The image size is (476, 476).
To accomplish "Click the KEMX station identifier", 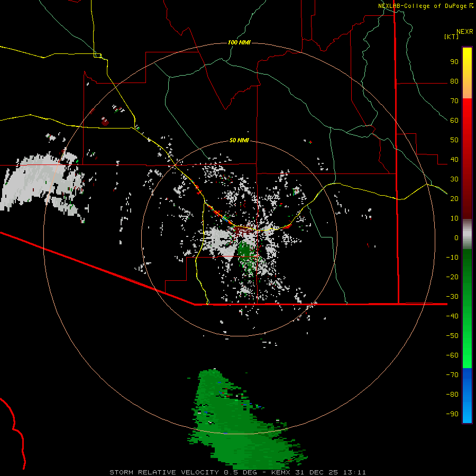I will coord(281,472).
